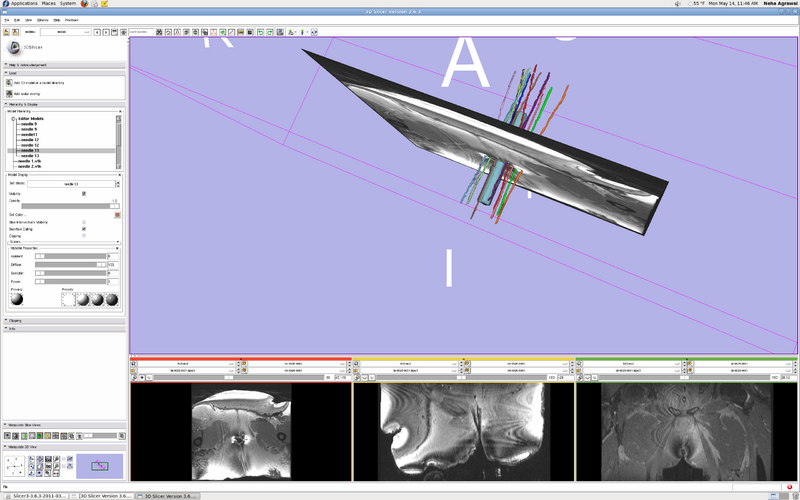Click the previous module arrow button
This screenshot has width=800, height=500.
click(97, 33)
